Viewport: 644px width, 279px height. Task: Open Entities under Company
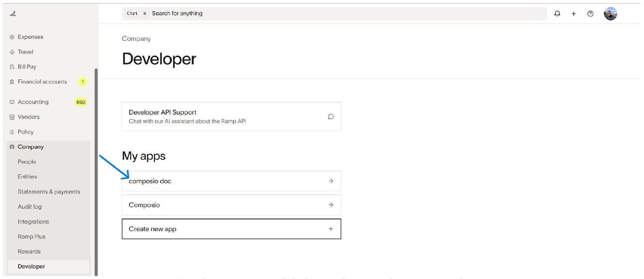[27, 177]
